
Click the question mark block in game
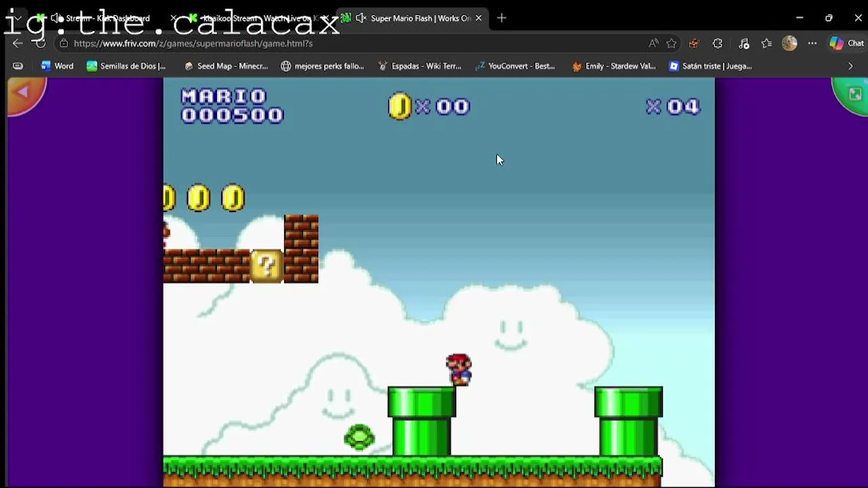pyautogui.click(x=267, y=266)
